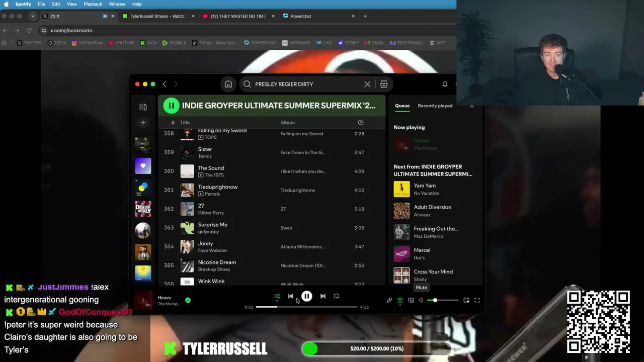The width and height of the screenshot is (644, 362).
Task: Enter full screen mode in Spotify
Action: tap(477, 300)
